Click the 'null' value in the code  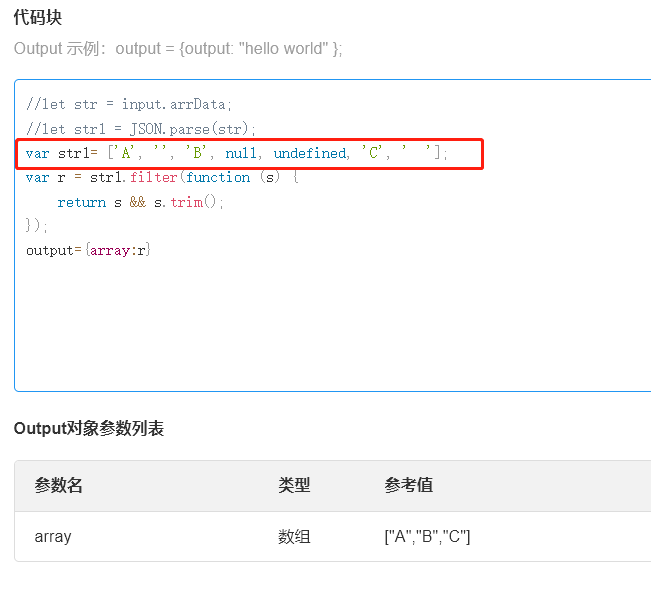241,153
